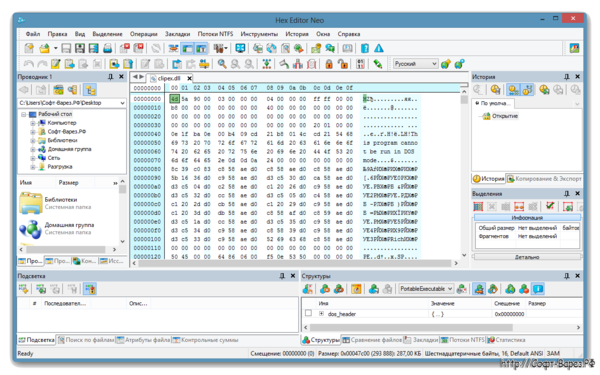The width and height of the screenshot is (600, 375).
Task: Open the Правка menu
Action: click(x=57, y=34)
